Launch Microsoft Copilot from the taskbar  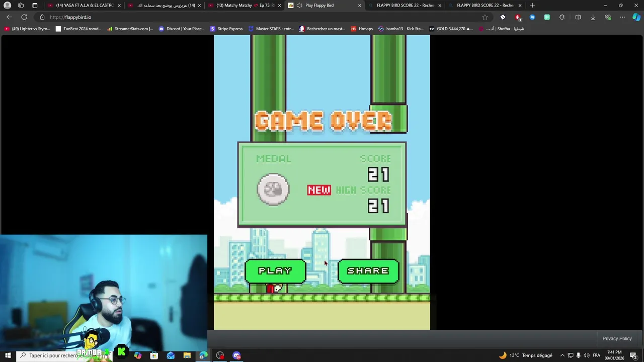(x=138, y=355)
